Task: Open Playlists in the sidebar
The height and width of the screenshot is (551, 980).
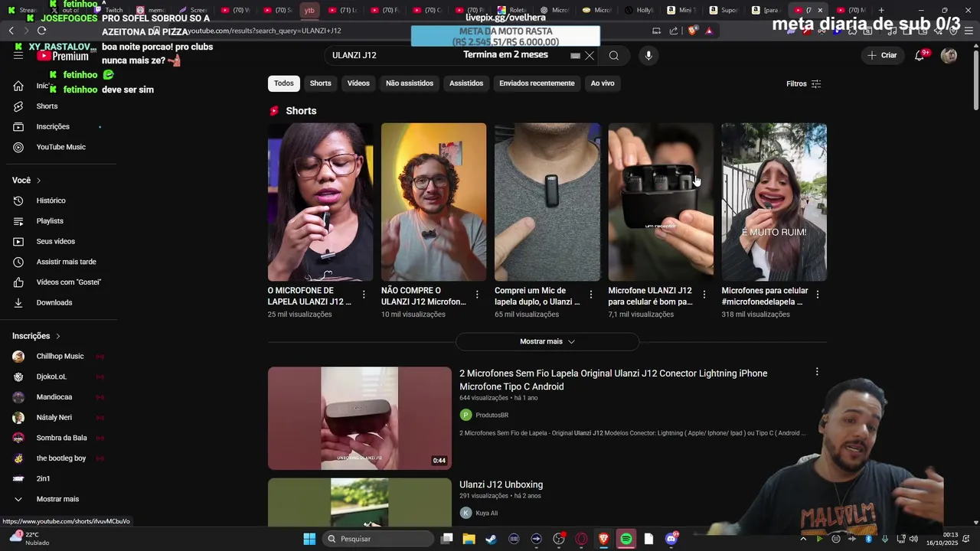Action: coord(50,221)
